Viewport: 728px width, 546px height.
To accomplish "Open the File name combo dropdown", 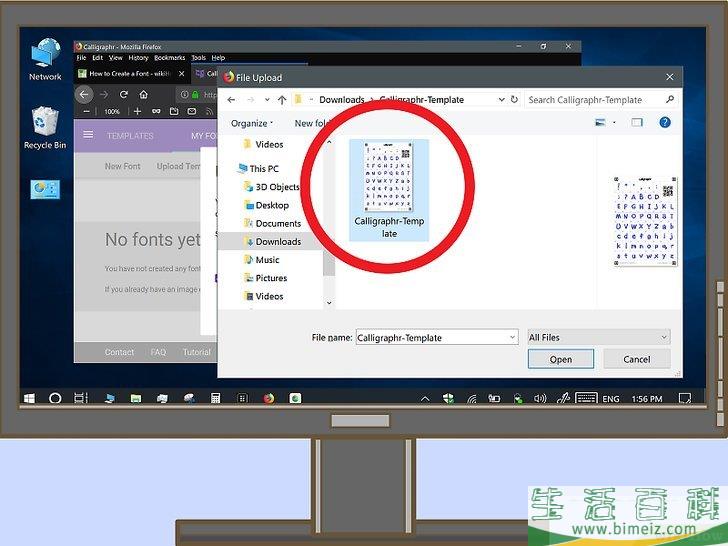I will point(512,337).
